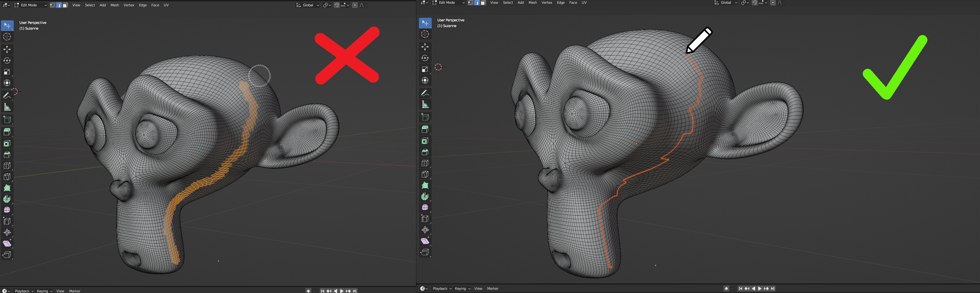Viewport: 980px width, 293px height.
Task: Select Rip Region tool in right viewport
Action: [x=425, y=252]
